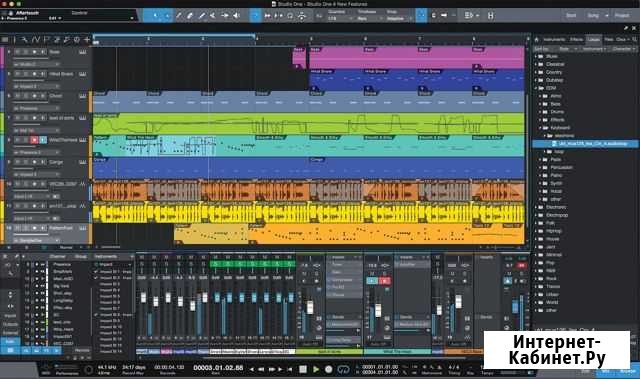The width and height of the screenshot is (640, 379).
Task: Select the Eraser tool
Action: (190, 16)
